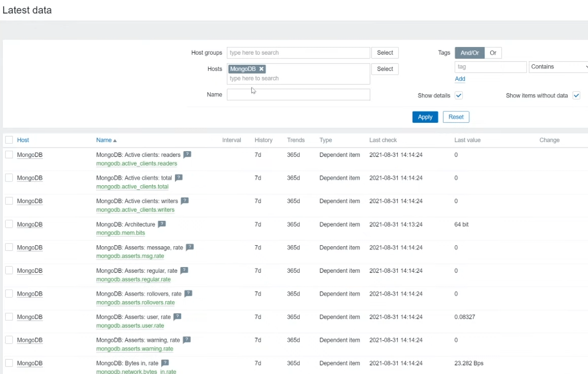This screenshot has height=374, width=588.
Task: Open help icon for Active clients: total
Action: tap(179, 178)
